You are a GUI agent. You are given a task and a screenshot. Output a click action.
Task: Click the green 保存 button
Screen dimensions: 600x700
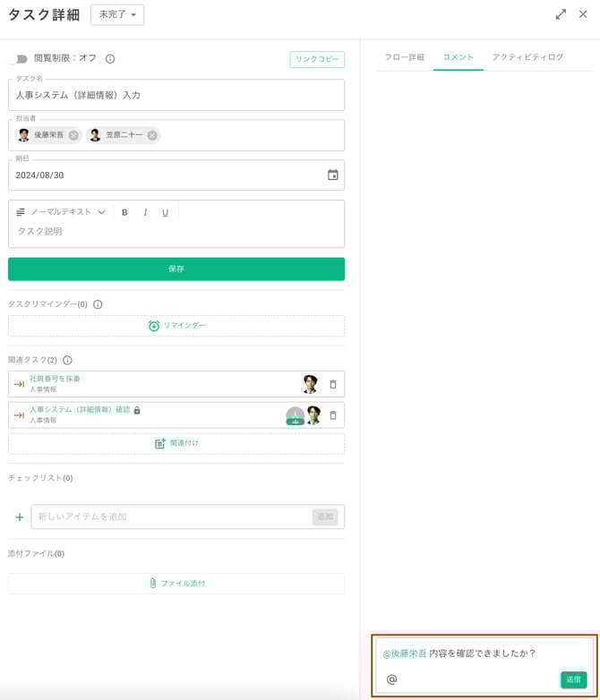tap(176, 269)
